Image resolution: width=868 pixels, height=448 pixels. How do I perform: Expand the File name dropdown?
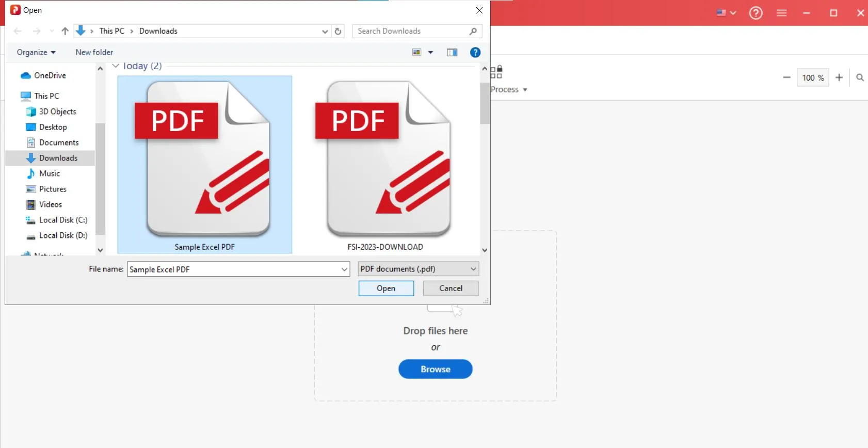[x=345, y=269]
